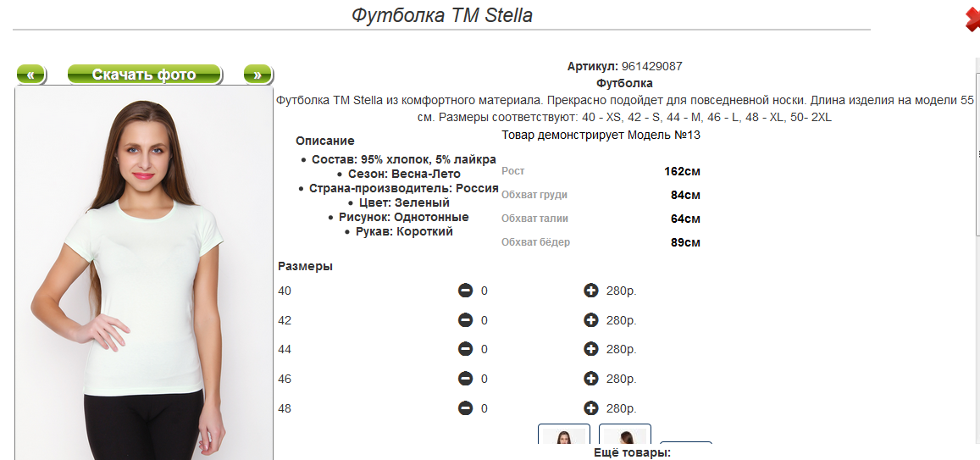Click the title Футболка TM Stella

(442, 15)
